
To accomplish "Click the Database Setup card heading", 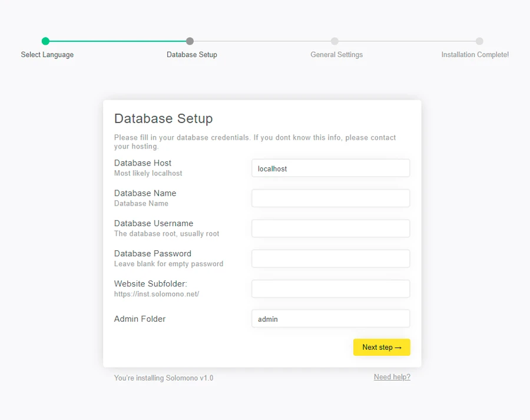I will tap(163, 118).
